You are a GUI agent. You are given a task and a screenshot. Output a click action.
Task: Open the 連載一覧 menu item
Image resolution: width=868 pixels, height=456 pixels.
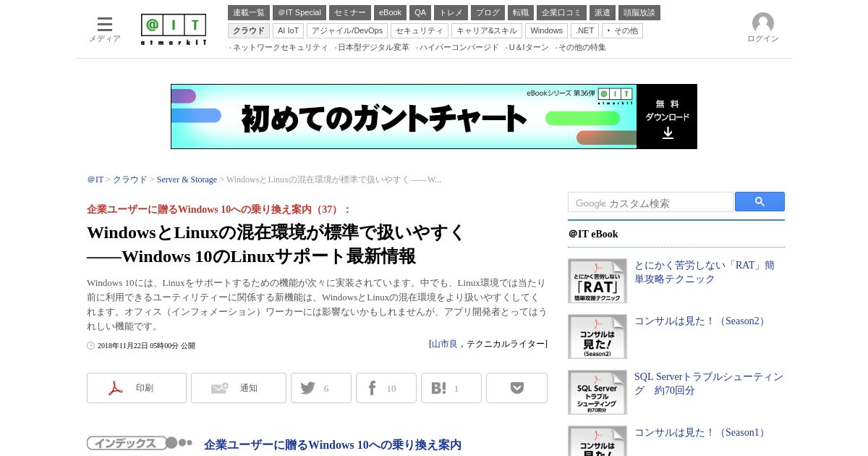249,12
